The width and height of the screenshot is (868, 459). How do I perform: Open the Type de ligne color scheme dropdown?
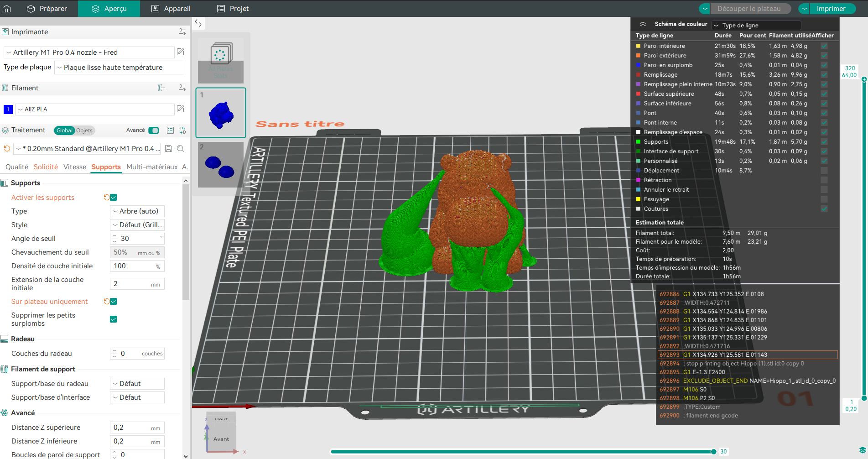coord(756,26)
